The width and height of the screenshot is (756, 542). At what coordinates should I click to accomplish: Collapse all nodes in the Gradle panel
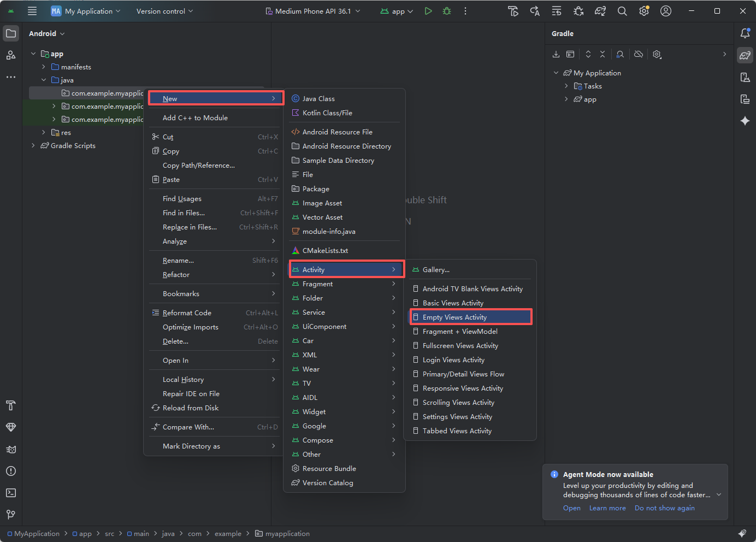pyautogui.click(x=603, y=54)
